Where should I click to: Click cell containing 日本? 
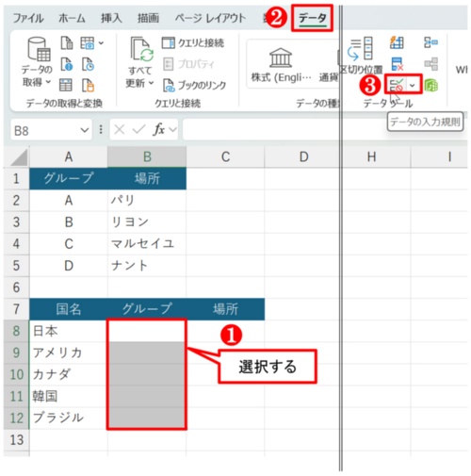click(69, 331)
